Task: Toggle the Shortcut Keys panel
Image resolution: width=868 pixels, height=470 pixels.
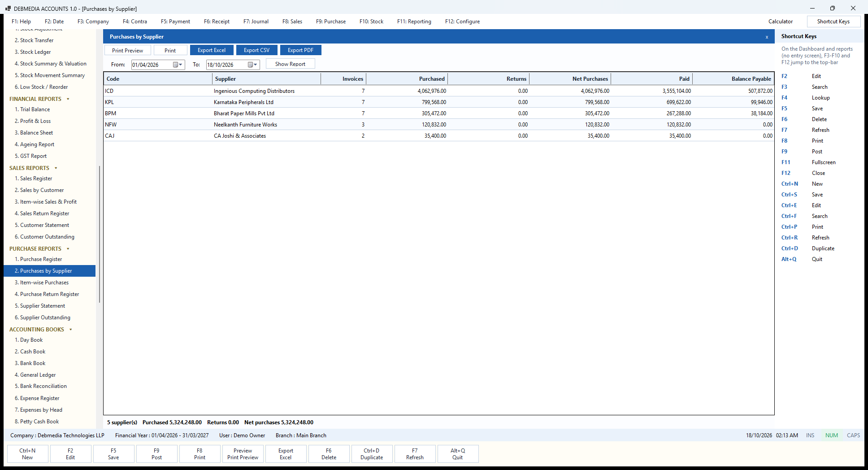Action: [x=833, y=22]
